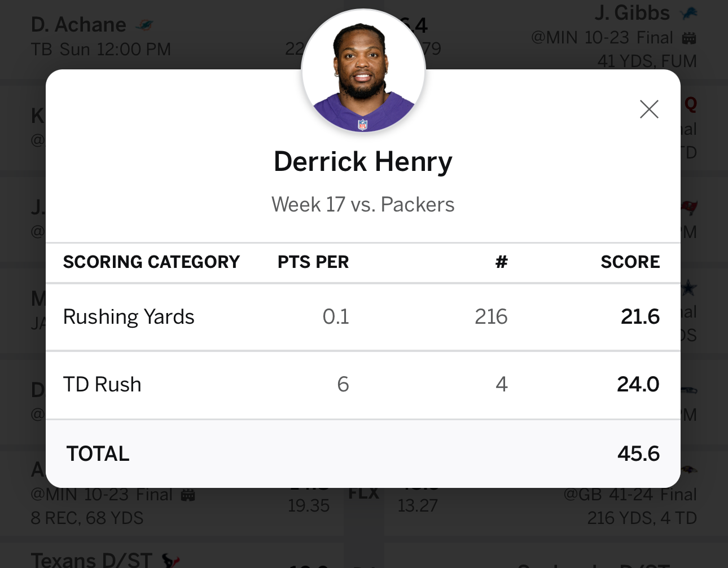This screenshot has height=568, width=728.
Task: Click the Detroit Lions logo beside J. Gibbs
Action: point(688,13)
